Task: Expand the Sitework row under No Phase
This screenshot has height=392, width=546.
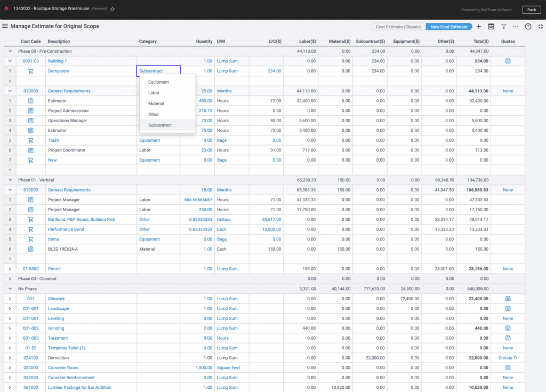Action: (10, 299)
